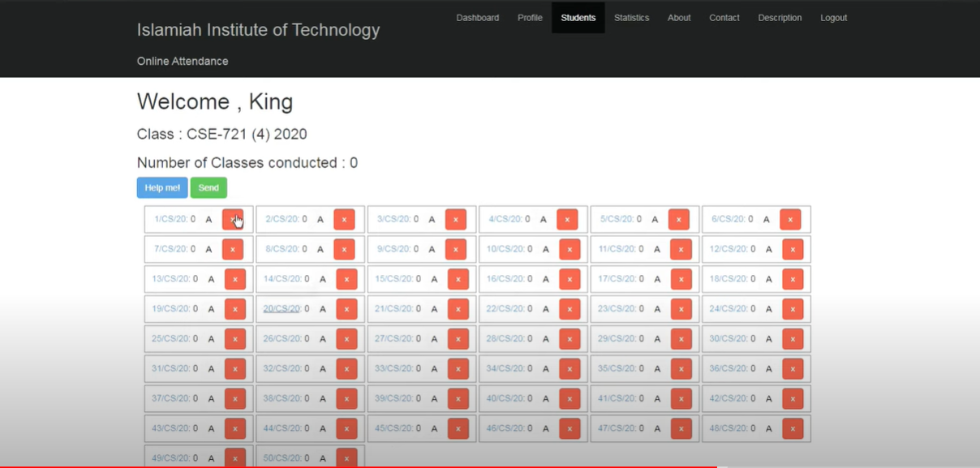
Task: Toggle the A marker for student 2/CS/20
Action: pos(321,219)
